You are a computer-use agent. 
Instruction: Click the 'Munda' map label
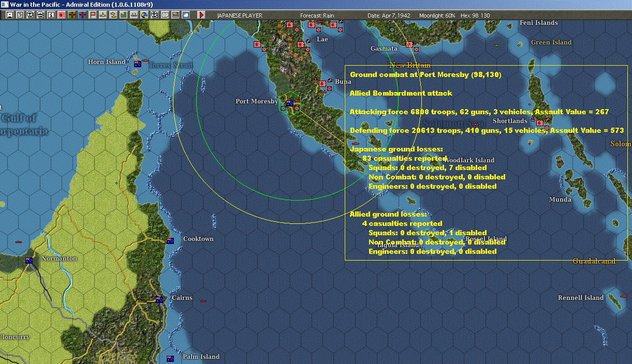(x=560, y=200)
